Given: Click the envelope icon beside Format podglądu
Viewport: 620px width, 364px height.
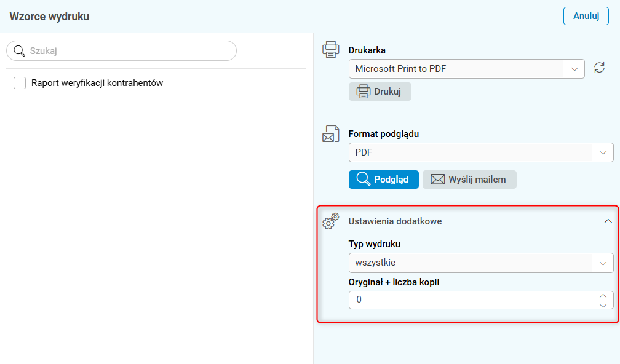Looking at the screenshot, I should tap(331, 133).
